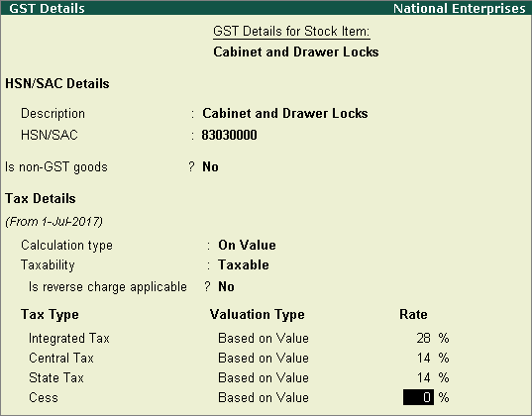Screen dimensions: 532x416
Task: Open Taxability Taxable selection
Action: [244, 265]
